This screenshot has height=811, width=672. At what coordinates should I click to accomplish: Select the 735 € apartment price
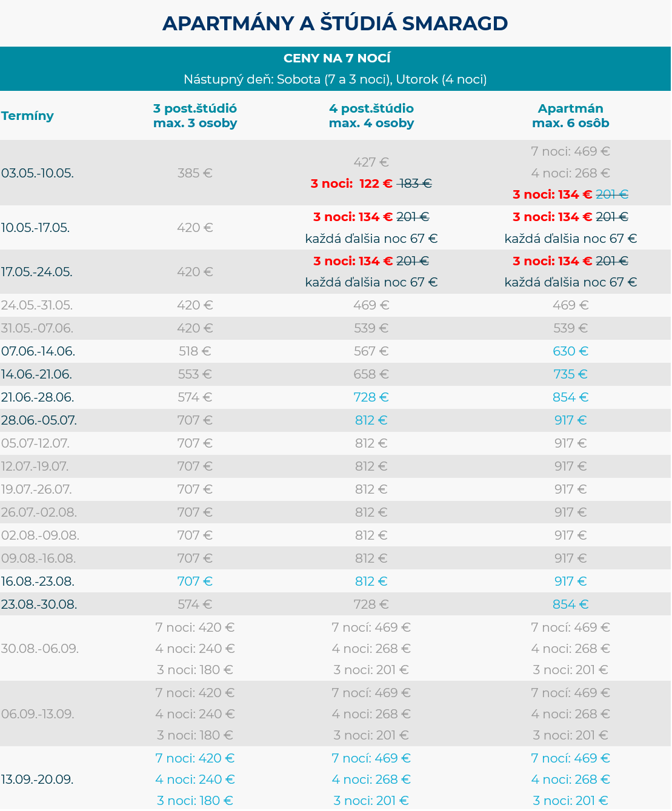(570, 374)
